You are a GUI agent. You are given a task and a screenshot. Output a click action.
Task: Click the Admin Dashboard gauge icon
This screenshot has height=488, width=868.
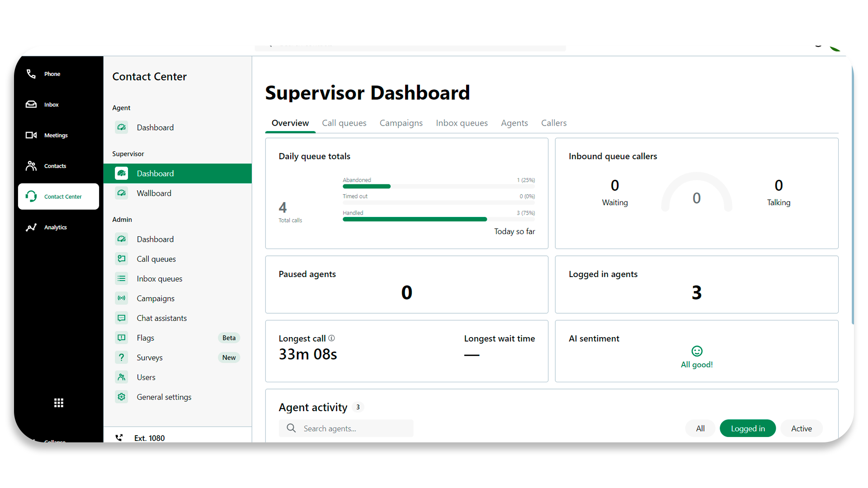(x=122, y=239)
